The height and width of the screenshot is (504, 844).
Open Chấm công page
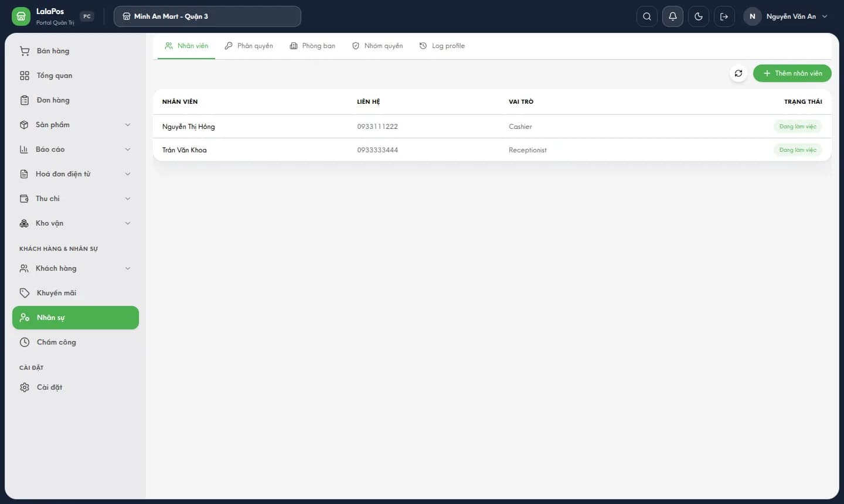coord(76,342)
